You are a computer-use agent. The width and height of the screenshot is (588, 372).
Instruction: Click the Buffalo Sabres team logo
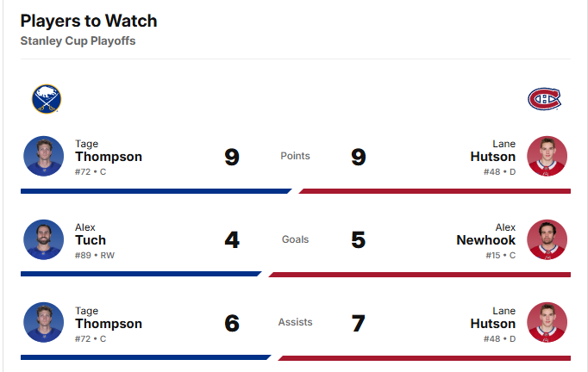(x=47, y=99)
